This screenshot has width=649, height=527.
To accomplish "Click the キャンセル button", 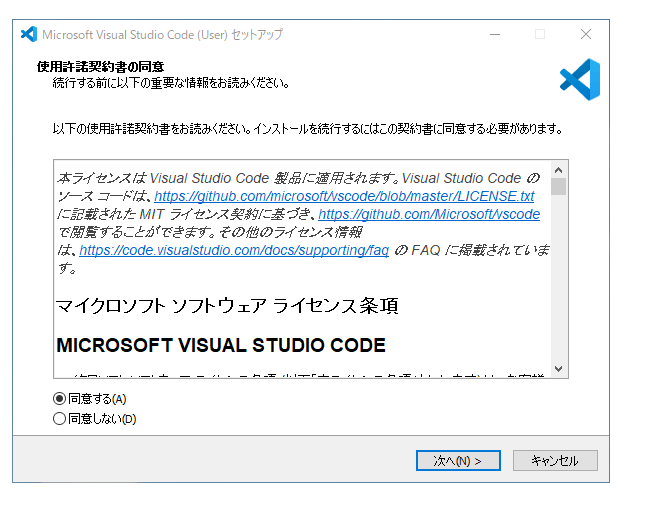I will 555,460.
